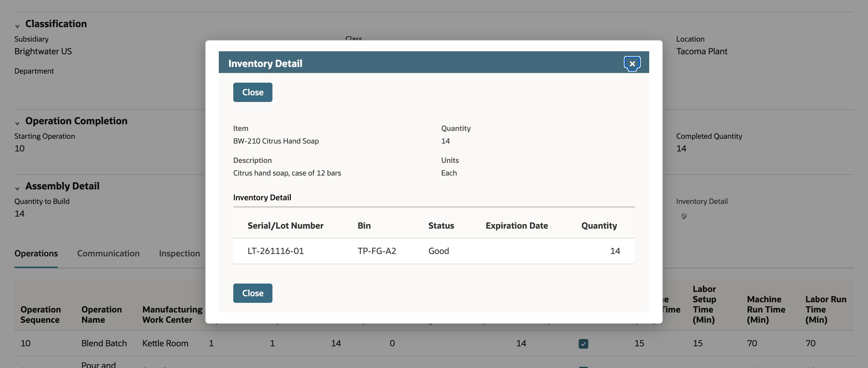The height and width of the screenshot is (368, 868).
Task: Click bin value TP-FG-A2
Action: pos(377,251)
